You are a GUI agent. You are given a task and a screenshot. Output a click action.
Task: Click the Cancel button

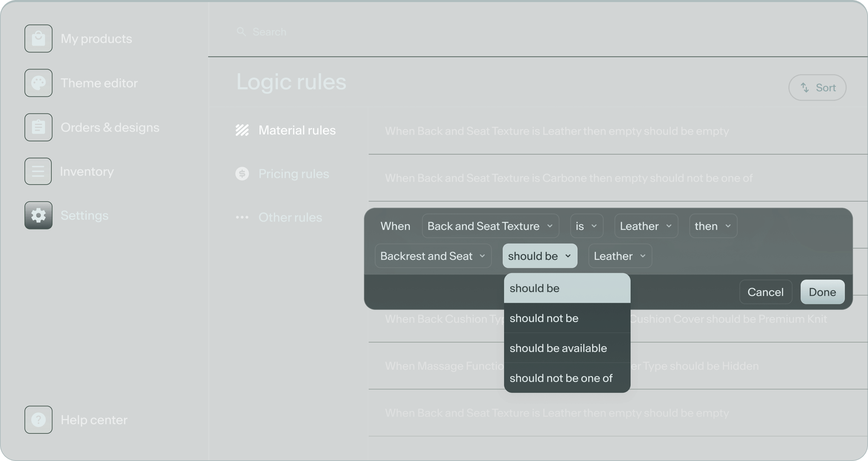765,292
